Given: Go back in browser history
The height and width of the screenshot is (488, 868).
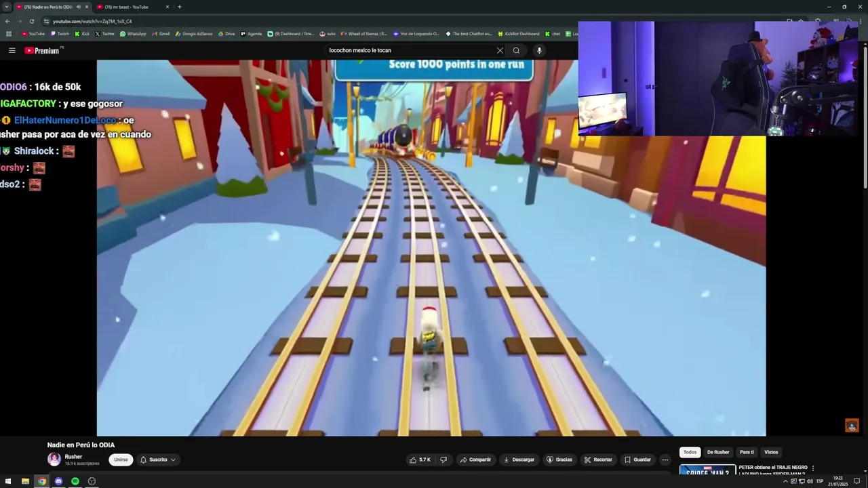Looking at the screenshot, I should point(7,21).
